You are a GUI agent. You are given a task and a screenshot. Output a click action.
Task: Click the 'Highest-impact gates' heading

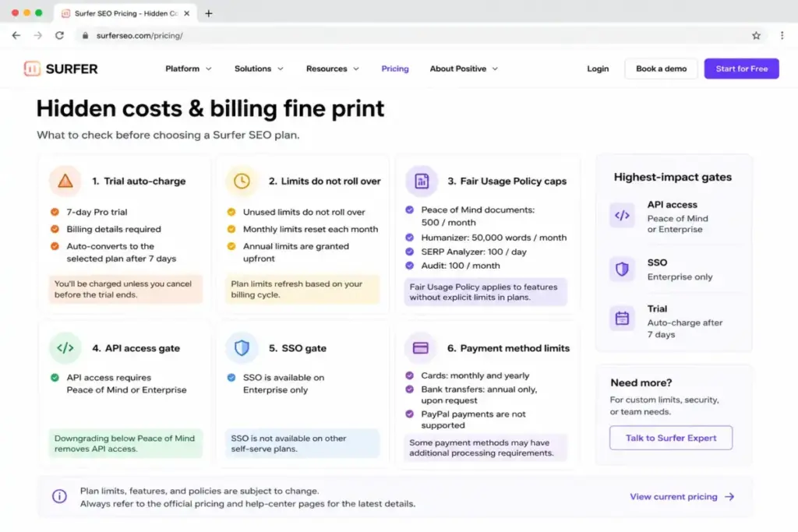point(673,177)
